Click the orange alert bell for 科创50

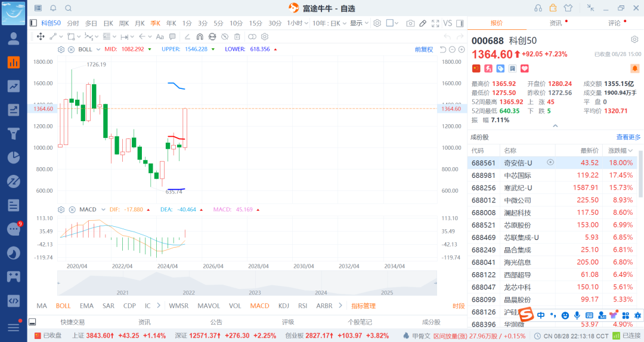coord(634,68)
